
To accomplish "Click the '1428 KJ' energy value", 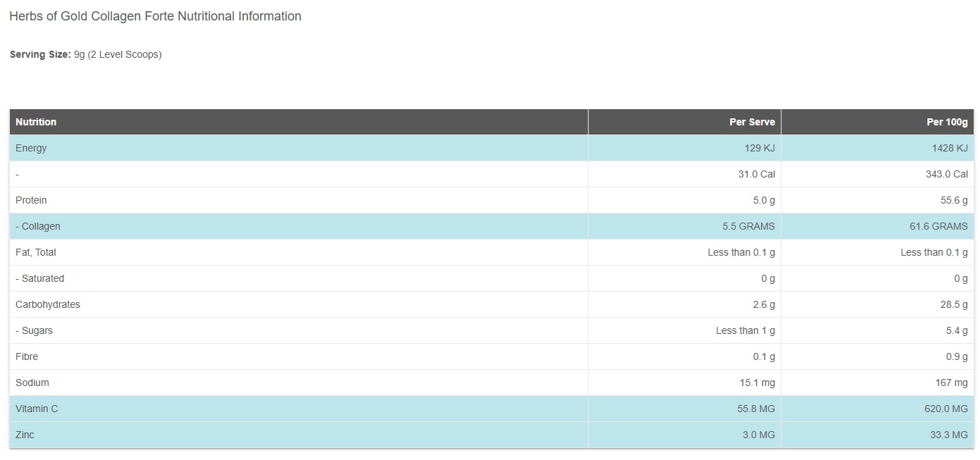I will click(950, 148).
